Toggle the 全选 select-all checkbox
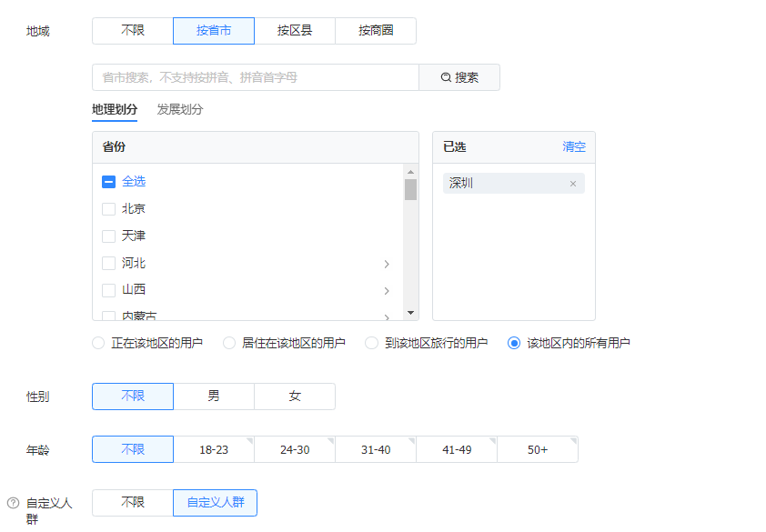Viewport: 766px width, 532px height. coord(108,182)
